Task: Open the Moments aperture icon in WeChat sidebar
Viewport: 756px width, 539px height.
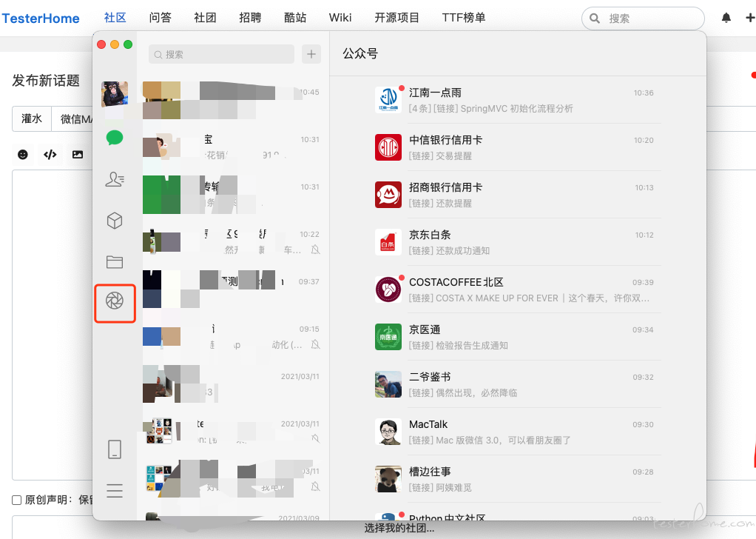Action: point(115,301)
